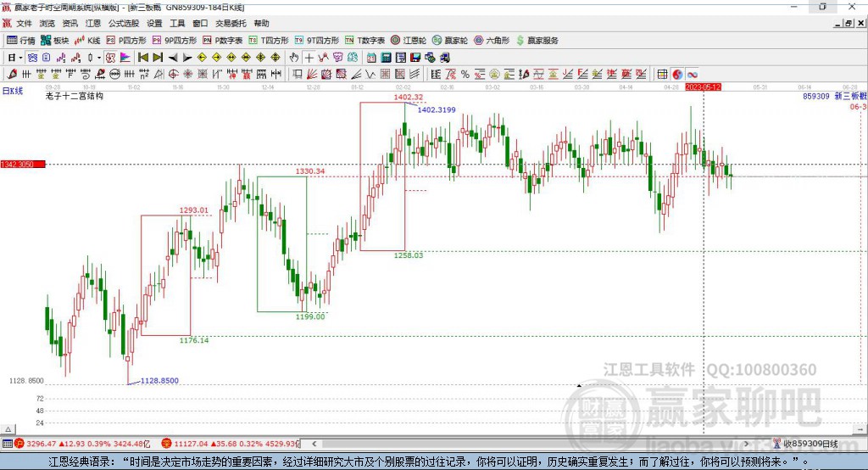Click the yellow diamond up-down arrows icon
This screenshot has height=470, width=868.
tap(275, 58)
